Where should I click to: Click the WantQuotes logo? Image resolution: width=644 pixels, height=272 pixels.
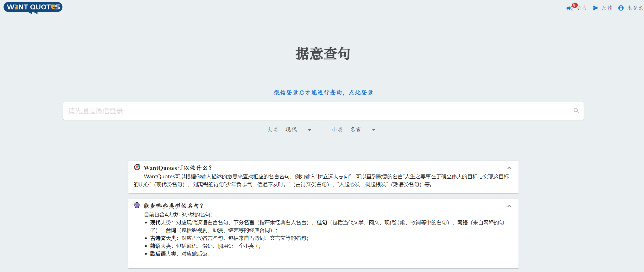[x=33, y=7]
